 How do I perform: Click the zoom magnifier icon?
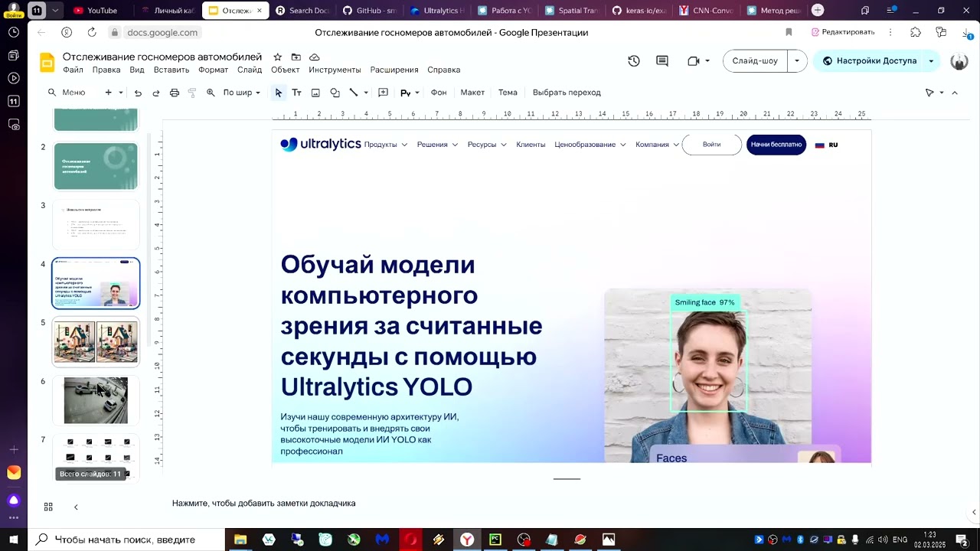coord(211,93)
